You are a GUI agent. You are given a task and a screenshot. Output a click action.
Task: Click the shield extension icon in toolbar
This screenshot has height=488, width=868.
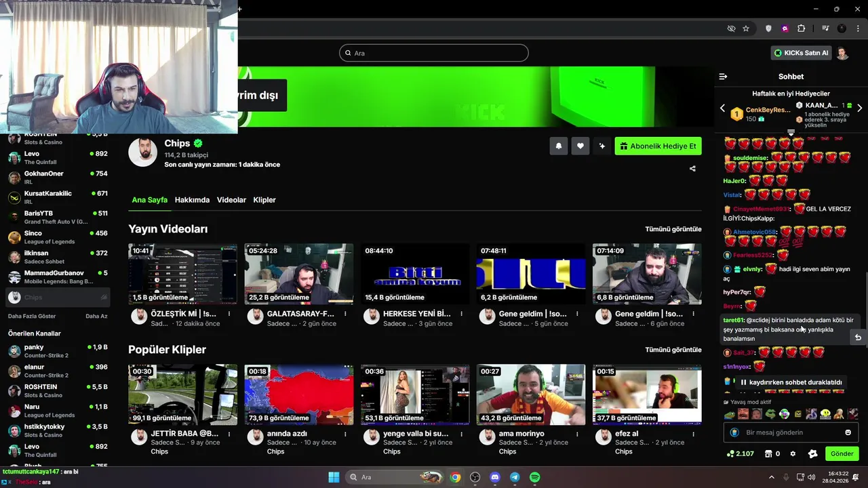coord(768,28)
